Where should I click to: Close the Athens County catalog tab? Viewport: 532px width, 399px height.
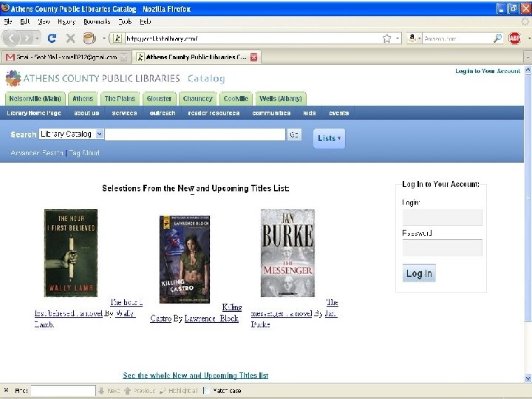[253, 58]
